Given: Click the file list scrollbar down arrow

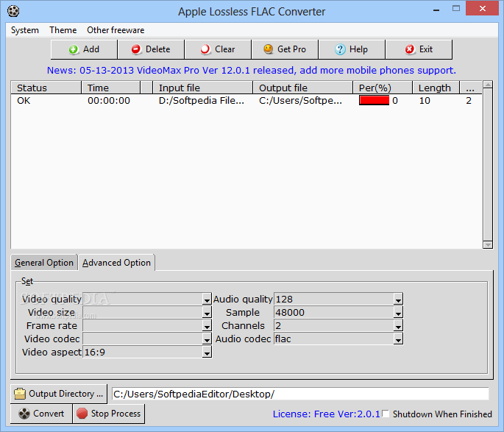Looking at the screenshot, I should point(488,244).
